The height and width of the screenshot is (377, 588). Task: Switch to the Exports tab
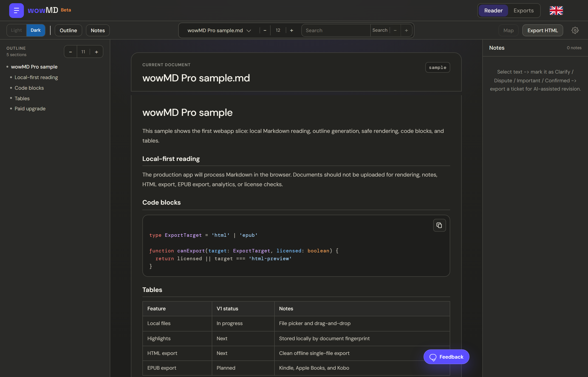[523, 11]
